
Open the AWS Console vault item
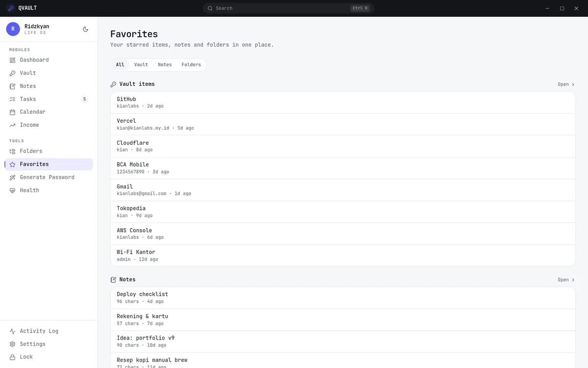343,234
